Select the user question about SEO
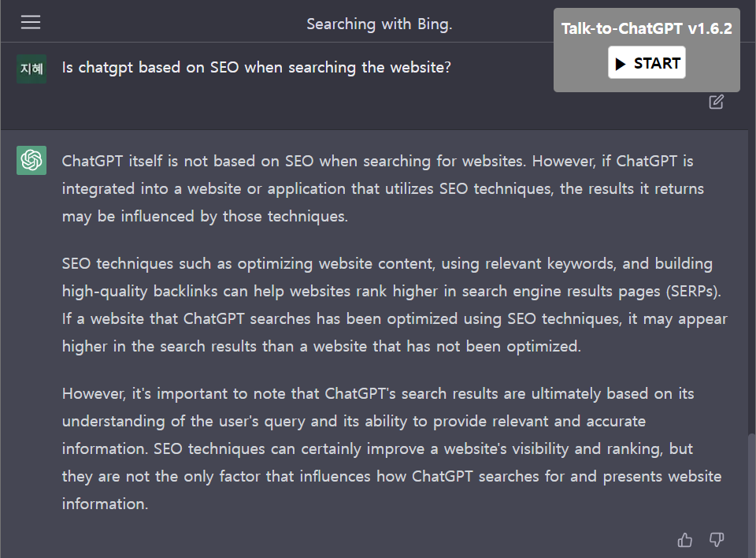Screen dimensions: 756x558 tap(257, 68)
